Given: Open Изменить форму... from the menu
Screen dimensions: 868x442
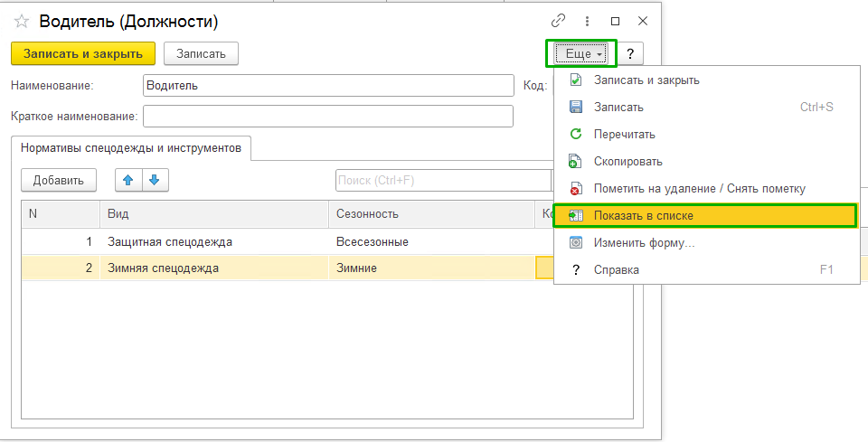Looking at the screenshot, I should pyautogui.click(x=644, y=242).
